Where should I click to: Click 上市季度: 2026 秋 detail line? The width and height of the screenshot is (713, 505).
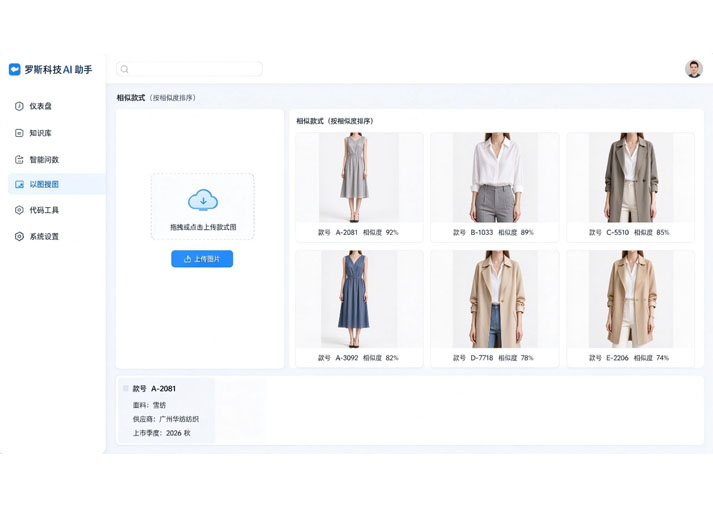point(161,433)
